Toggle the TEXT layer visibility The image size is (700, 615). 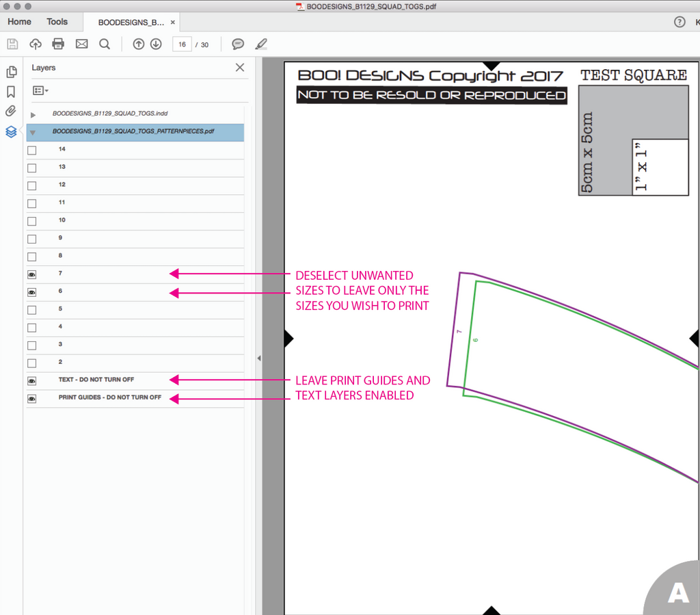pyautogui.click(x=31, y=380)
